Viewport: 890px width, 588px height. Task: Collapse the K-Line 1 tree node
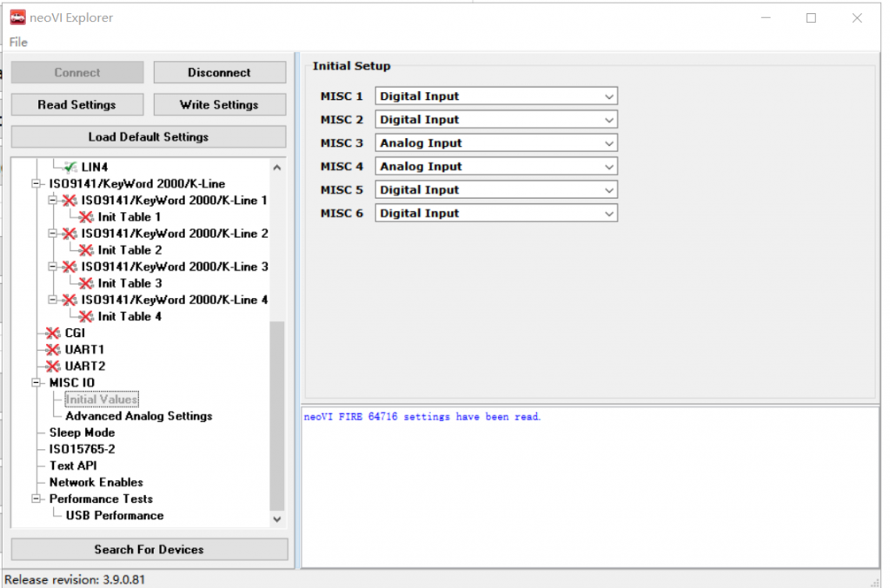pos(53,200)
